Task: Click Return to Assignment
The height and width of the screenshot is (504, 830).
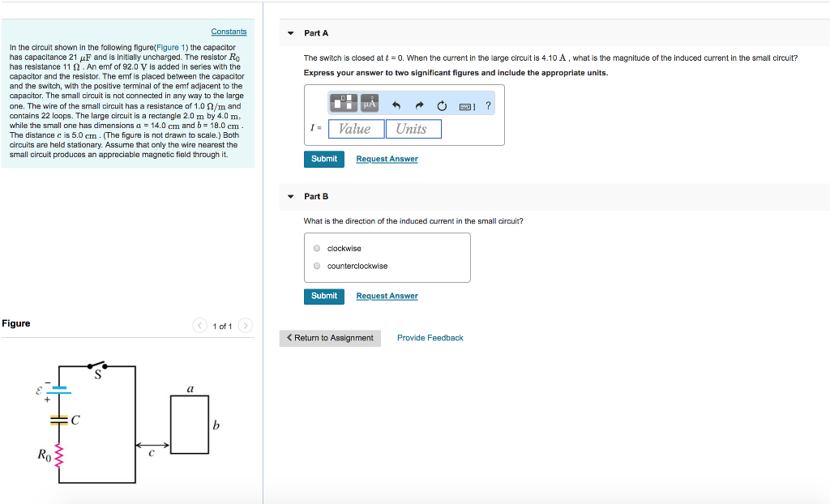Action: coord(330,337)
